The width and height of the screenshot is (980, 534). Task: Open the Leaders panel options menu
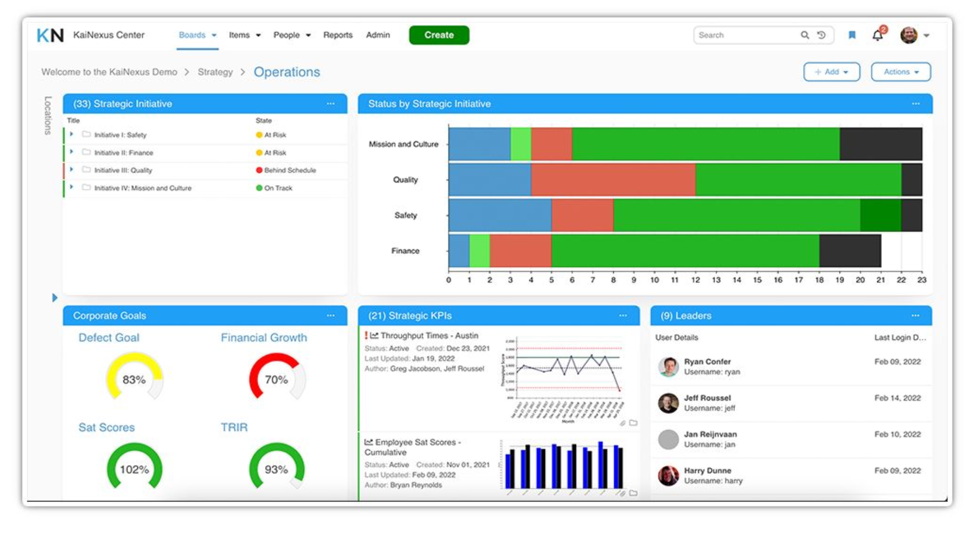click(x=916, y=315)
